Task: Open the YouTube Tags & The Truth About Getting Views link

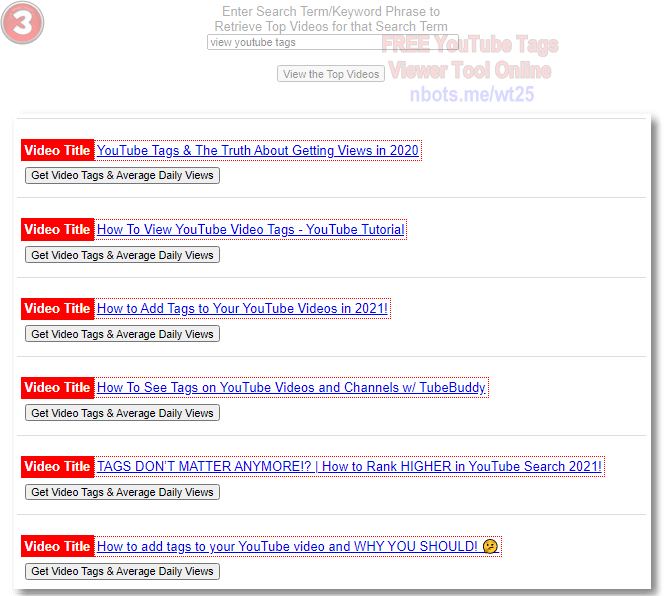Action: 258,151
